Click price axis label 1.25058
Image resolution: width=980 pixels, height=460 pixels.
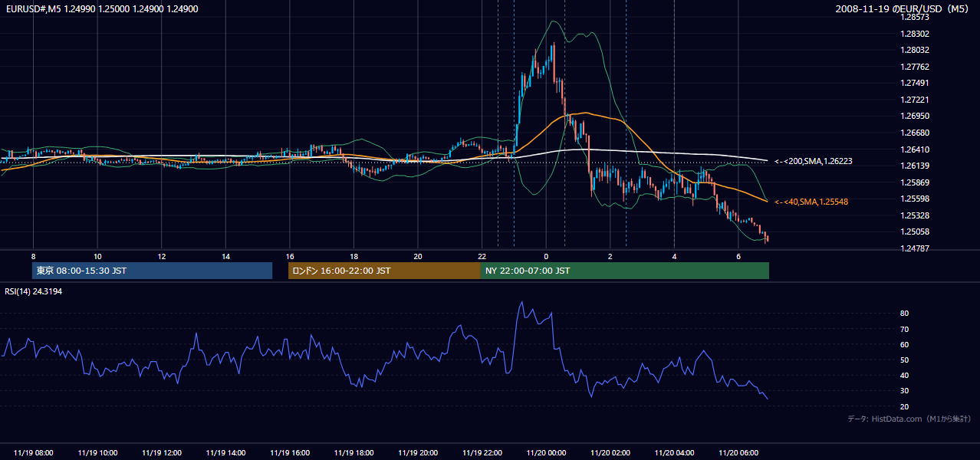[x=916, y=232]
